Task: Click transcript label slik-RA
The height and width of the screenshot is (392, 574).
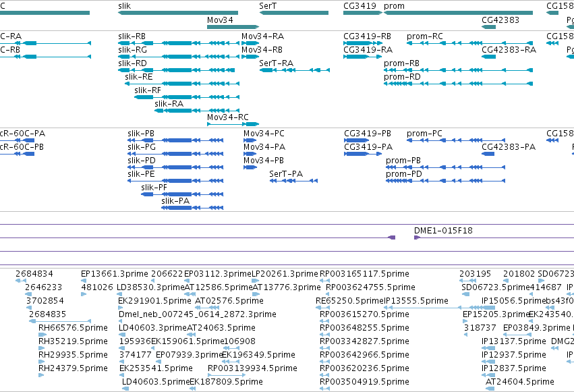Action: click(169, 104)
